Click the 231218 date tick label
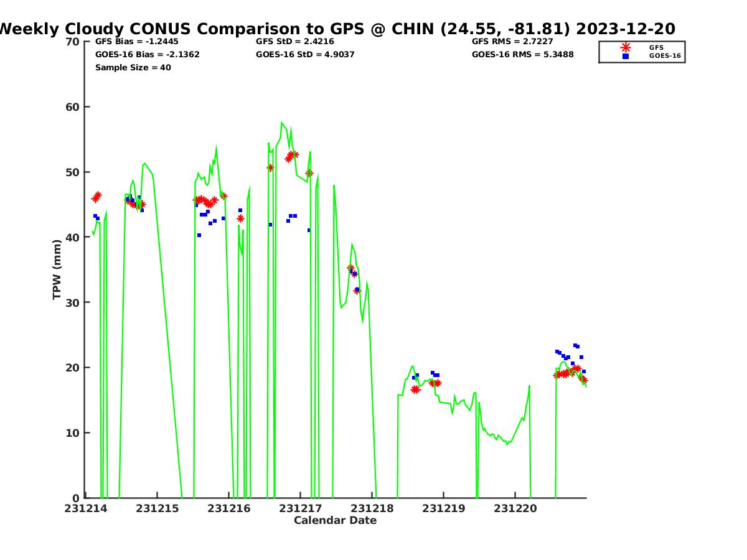This screenshot has width=747, height=560. 372,508
